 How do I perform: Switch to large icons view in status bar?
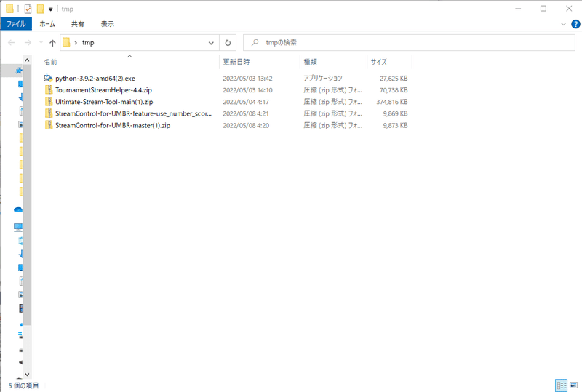point(573,385)
